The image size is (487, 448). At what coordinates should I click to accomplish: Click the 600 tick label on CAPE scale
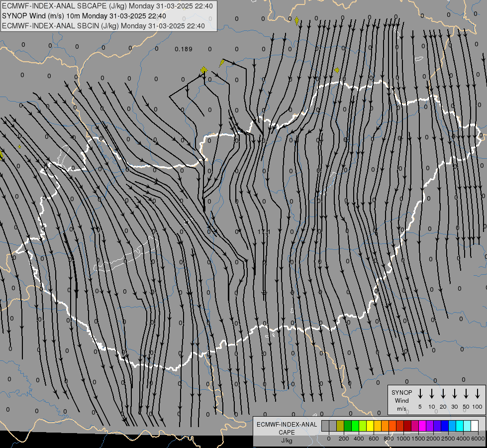pyautogui.click(x=374, y=439)
